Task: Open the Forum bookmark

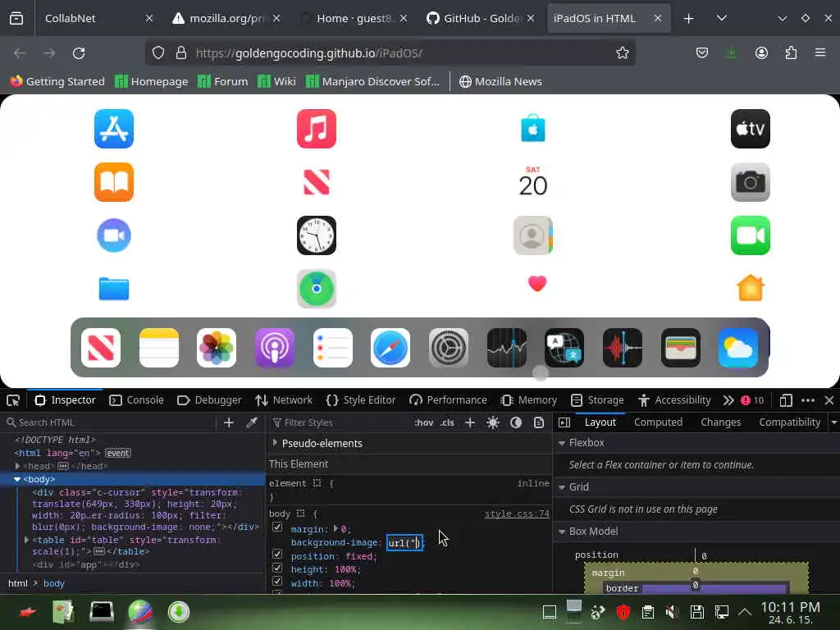Action: (x=222, y=81)
